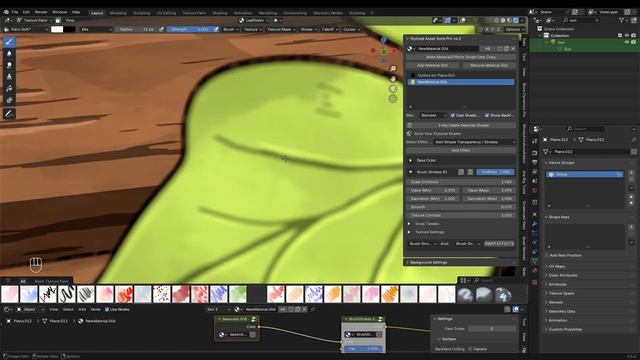Click the Add Effect button
This screenshot has width=640, height=360.
461,150
